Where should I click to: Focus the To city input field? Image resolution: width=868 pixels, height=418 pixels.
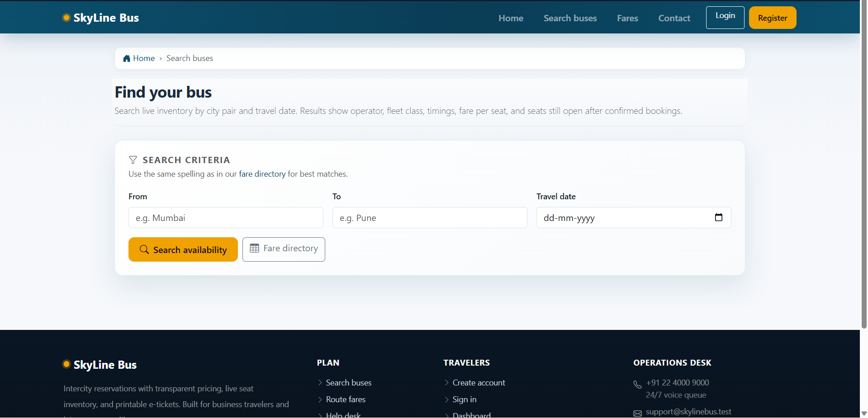(x=430, y=218)
